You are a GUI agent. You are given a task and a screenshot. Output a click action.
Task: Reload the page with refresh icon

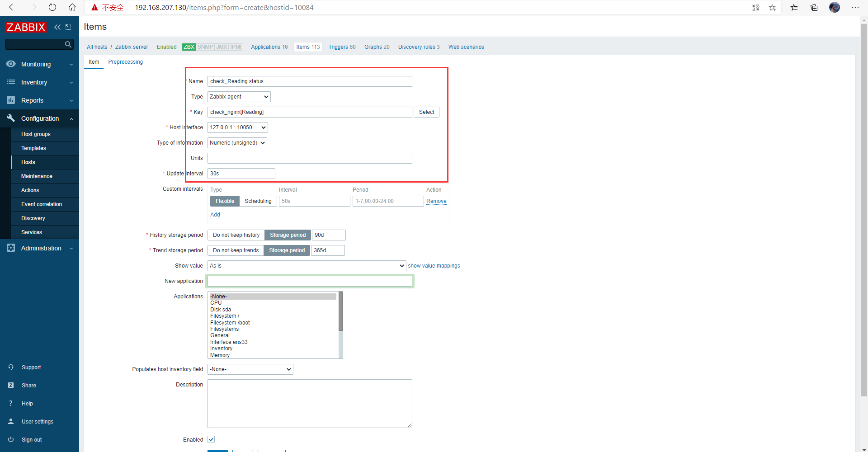coord(52,7)
